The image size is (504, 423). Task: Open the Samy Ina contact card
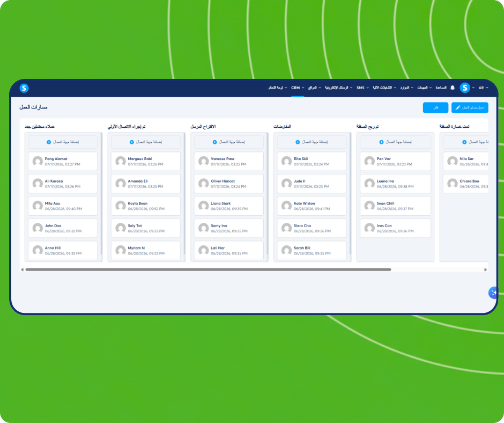point(228,228)
